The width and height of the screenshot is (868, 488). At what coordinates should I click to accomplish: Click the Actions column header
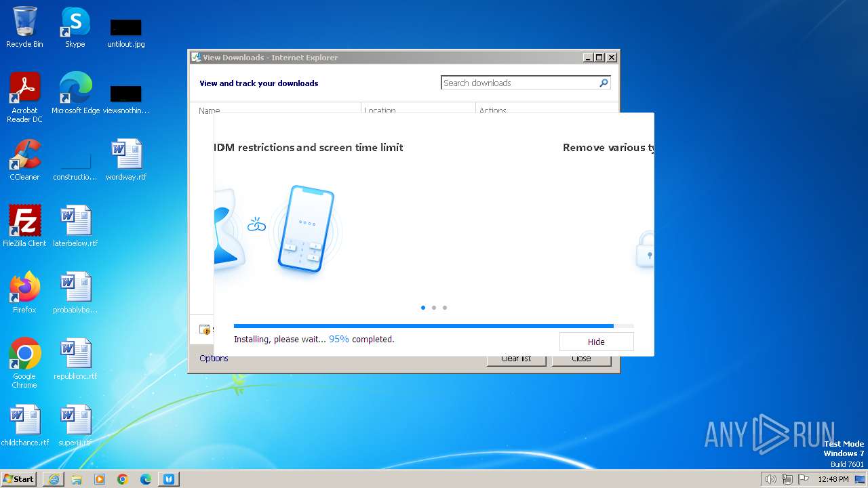click(x=546, y=108)
